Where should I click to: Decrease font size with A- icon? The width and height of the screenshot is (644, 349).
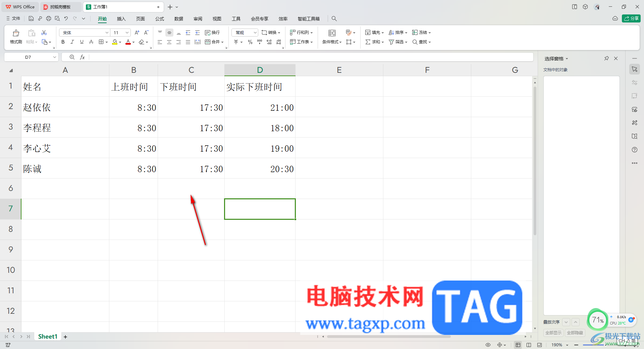pyautogui.click(x=146, y=33)
